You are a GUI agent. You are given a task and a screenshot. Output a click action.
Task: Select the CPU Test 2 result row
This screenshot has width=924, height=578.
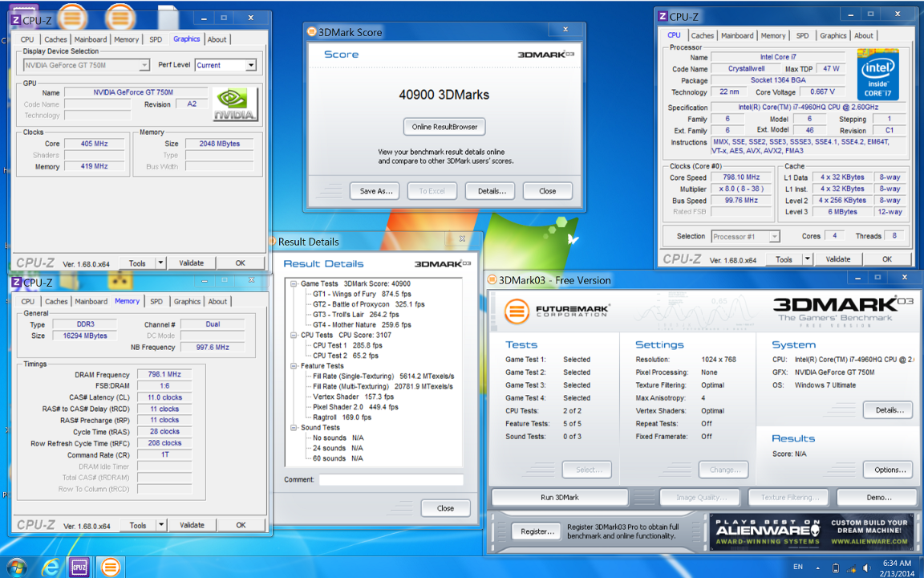[x=347, y=356]
